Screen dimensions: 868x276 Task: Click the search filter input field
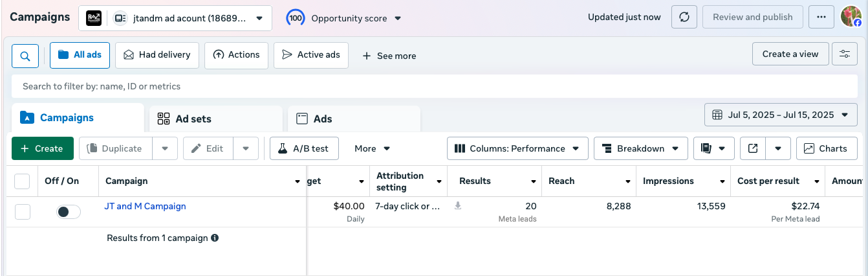(434, 86)
